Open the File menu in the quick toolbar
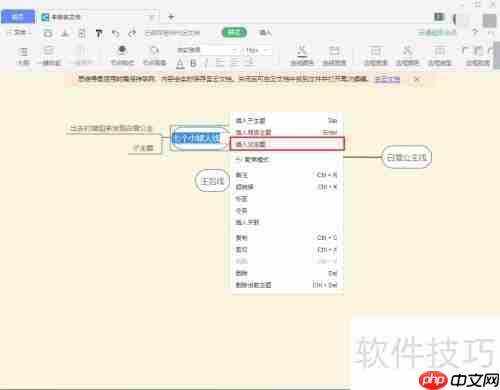Image resolution: width=500 pixels, height=390 pixels. click(x=18, y=33)
